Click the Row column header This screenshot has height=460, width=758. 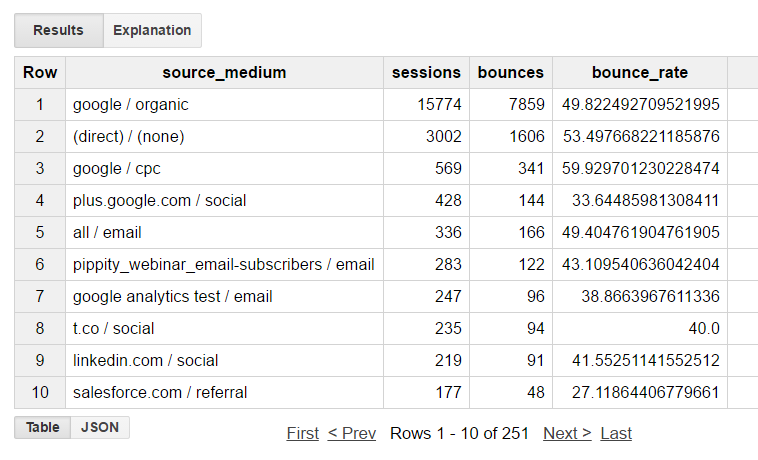pyautogui.click(x=40, y=72)
